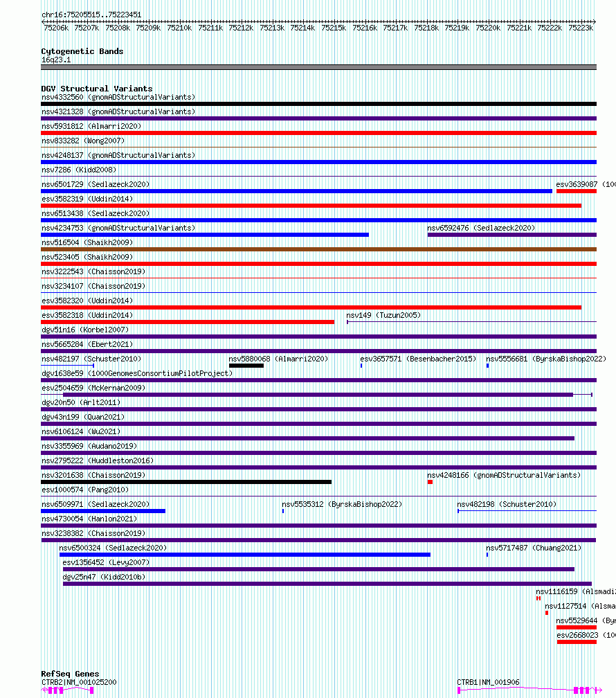Click the small red nsv1127514 marker
The height and width of the screenshot is (698, 616).
[x=547, y=613]
